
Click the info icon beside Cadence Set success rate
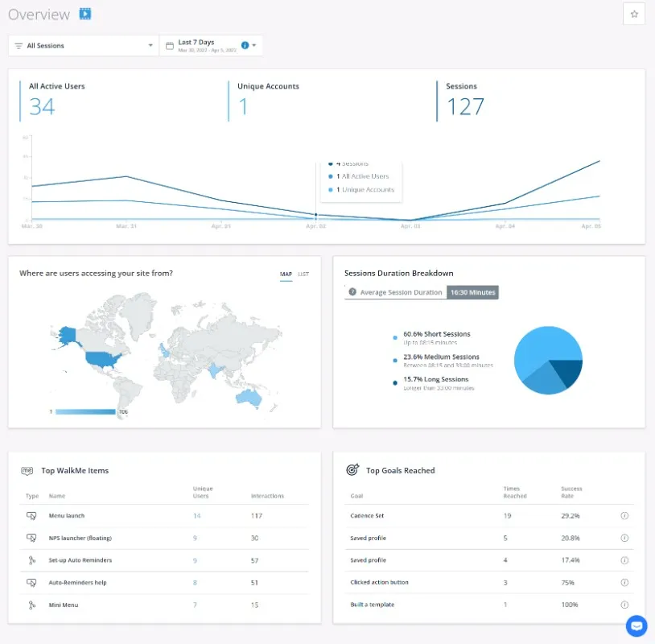[625, 515]
